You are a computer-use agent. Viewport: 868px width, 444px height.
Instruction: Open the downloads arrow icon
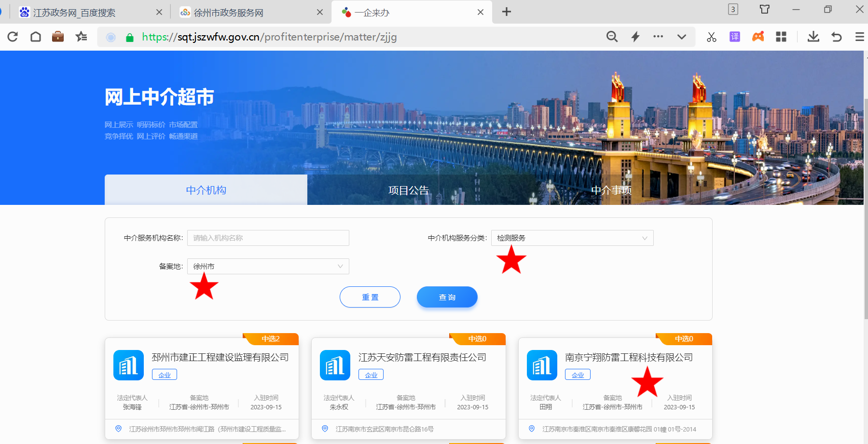click(813, 37)
